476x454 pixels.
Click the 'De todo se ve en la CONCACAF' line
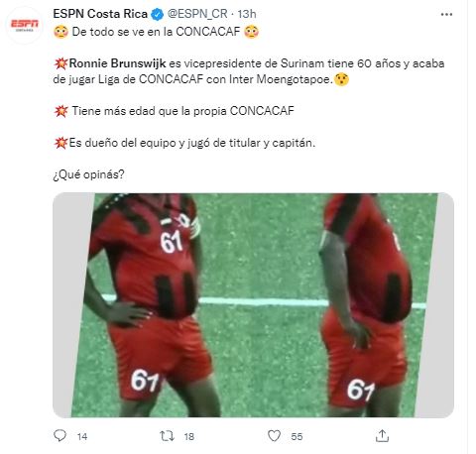pyautogui.click(x=156, y=32)
